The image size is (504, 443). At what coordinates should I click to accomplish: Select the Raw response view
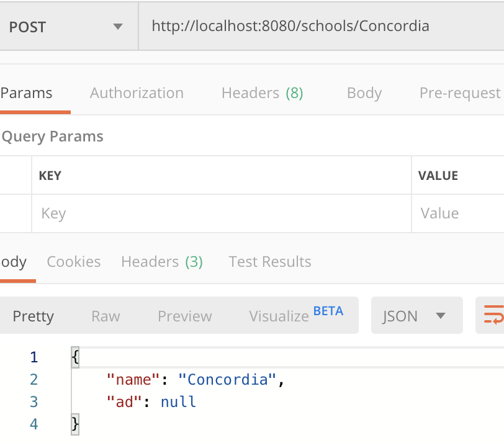106,316
